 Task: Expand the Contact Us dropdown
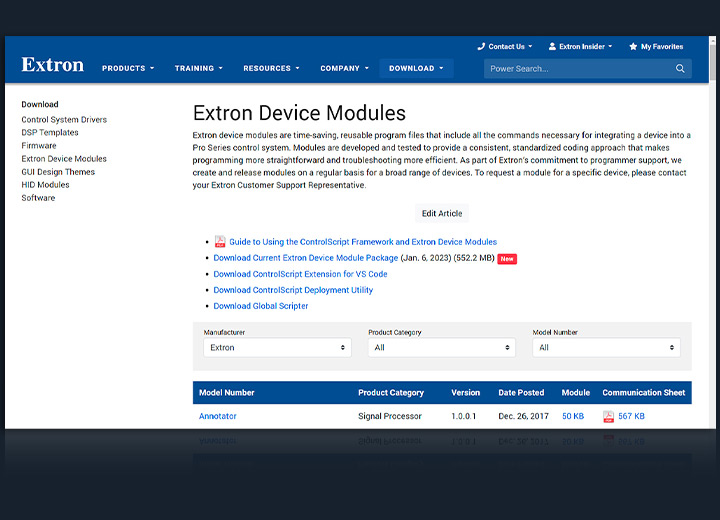[x=505, y=46]
